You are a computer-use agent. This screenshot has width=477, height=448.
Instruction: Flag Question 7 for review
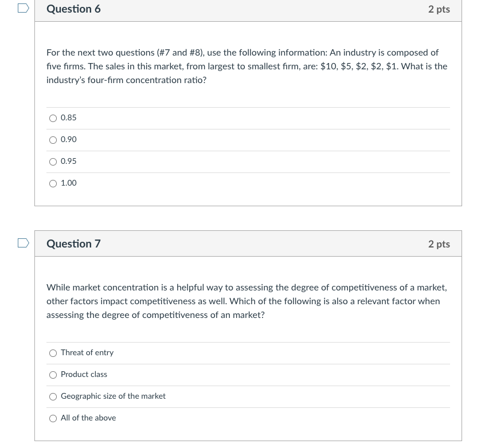tap(22, 242)
